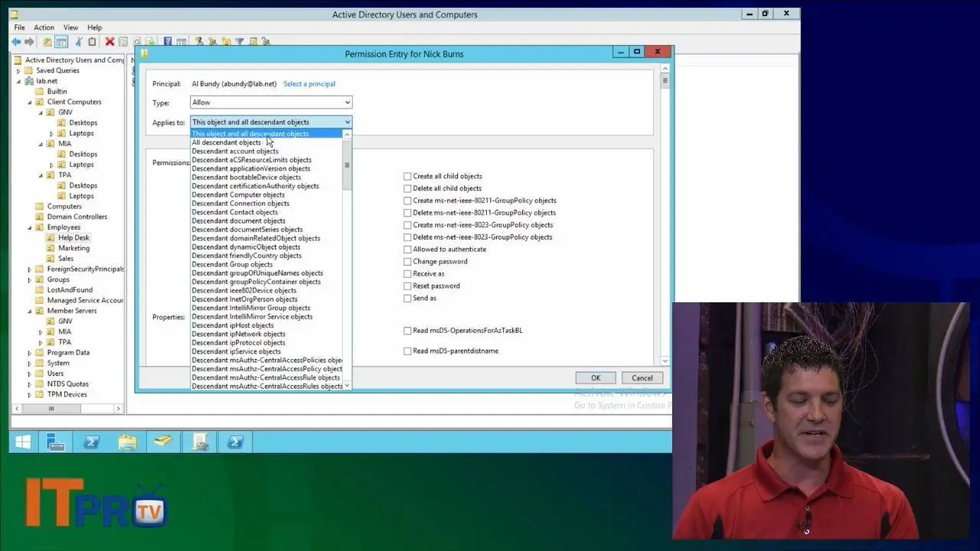Viewport: 980px width, 551px height.
Task: Open the View menu
Action: tap(70, 28)
